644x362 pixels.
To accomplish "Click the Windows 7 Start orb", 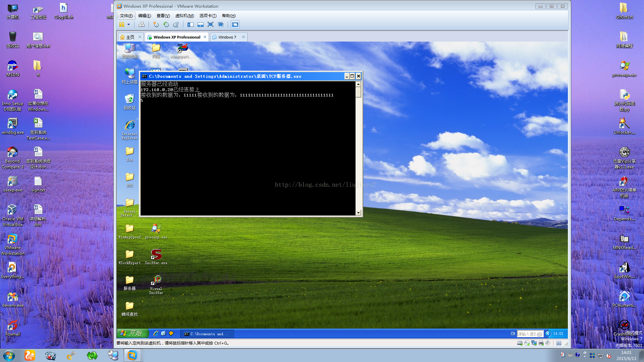I will click(x=9, y=355).
